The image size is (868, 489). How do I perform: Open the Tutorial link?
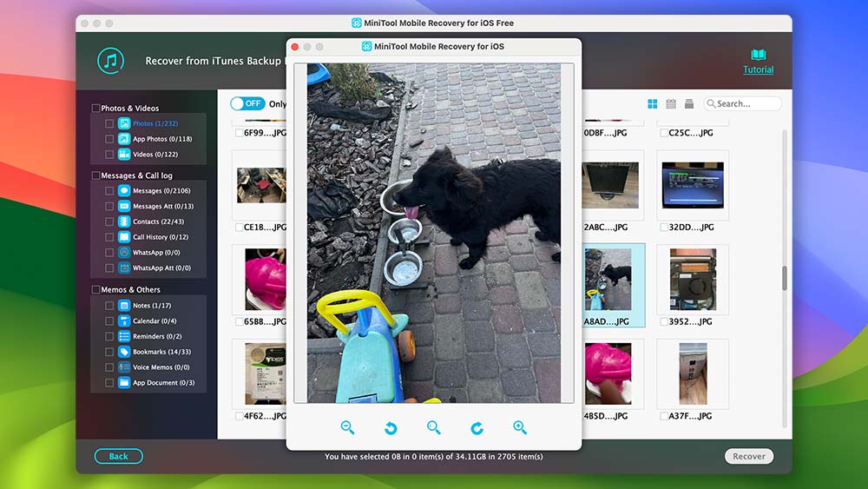pyautogui.click(x=759, y=69)
